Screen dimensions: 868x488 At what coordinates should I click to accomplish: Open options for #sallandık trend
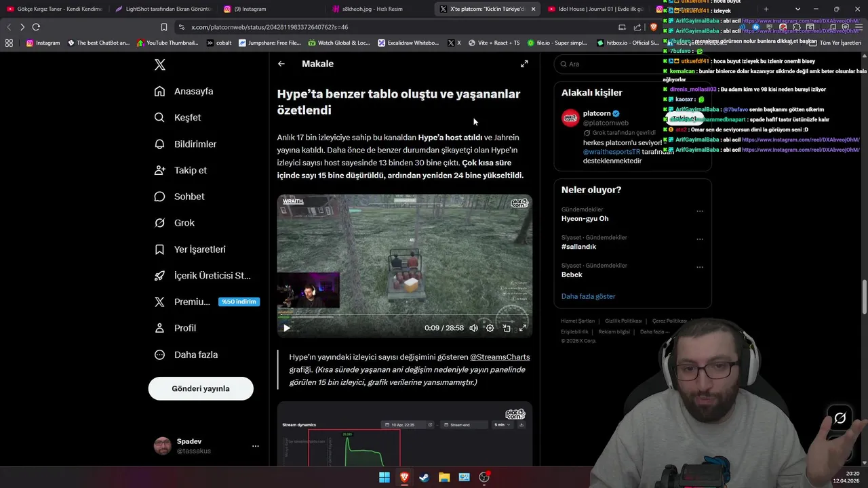tap(700, 239)
